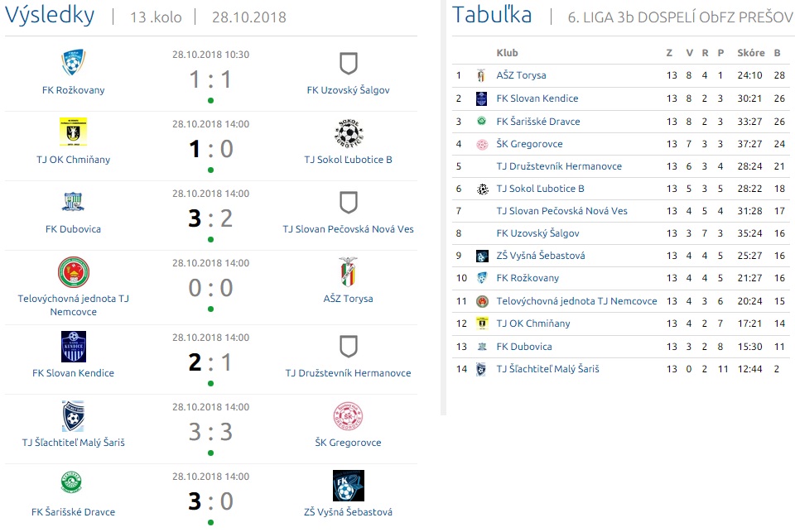Click AŠZ Torysa in the standings table
The image size is (795, 532).
tap(521, 75)
